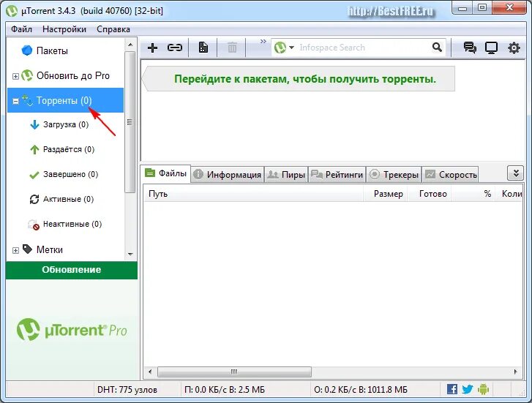Screen dimensions: 532x403
Task: Open the Настройки menu
Action: click(64, 29)
